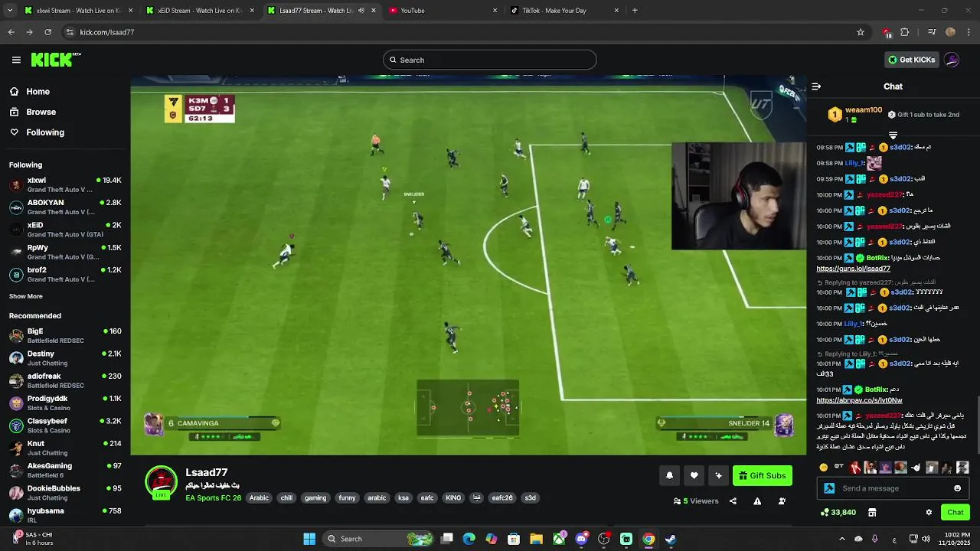
Task: Open chat settings gear
Action: (929, 512)
